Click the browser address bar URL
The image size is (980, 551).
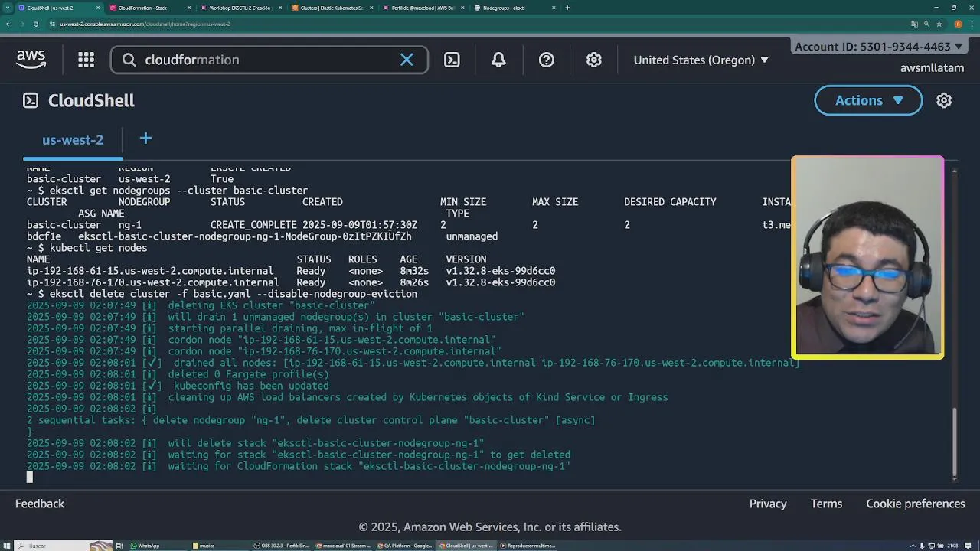tap(145, 24)
